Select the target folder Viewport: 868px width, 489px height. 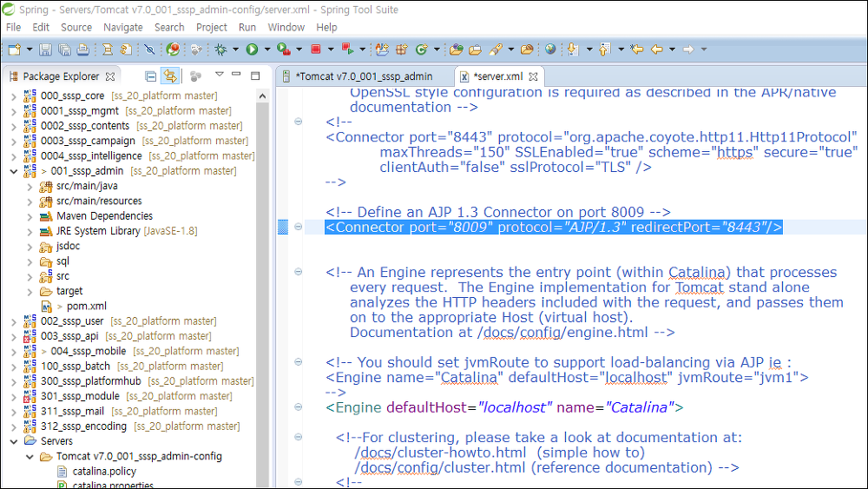click(x=69, y=291)
